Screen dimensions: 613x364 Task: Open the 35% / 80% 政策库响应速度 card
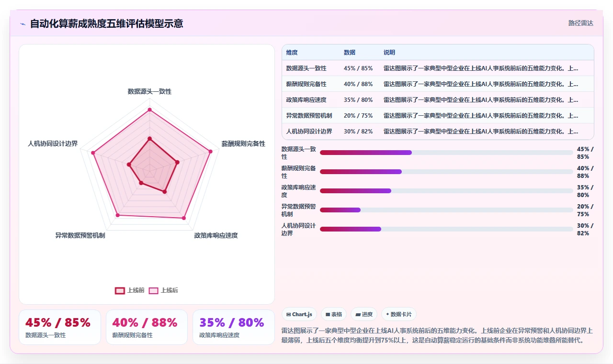tap(233, 327)
